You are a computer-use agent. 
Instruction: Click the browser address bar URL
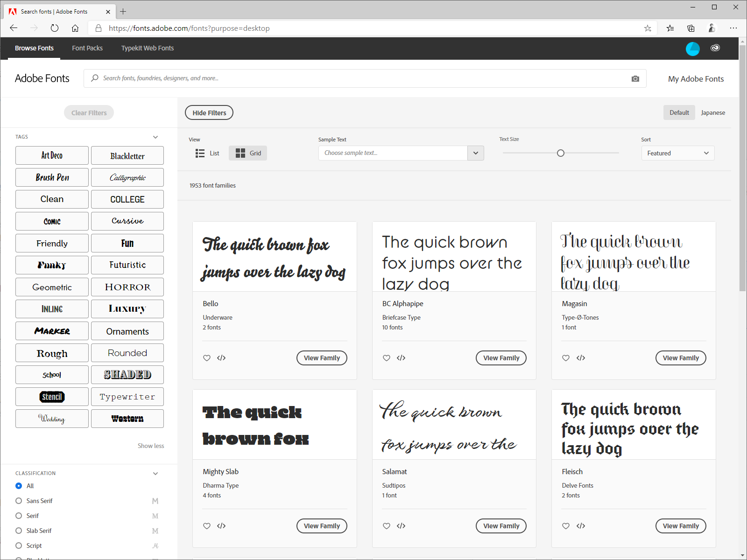(189, 28)
